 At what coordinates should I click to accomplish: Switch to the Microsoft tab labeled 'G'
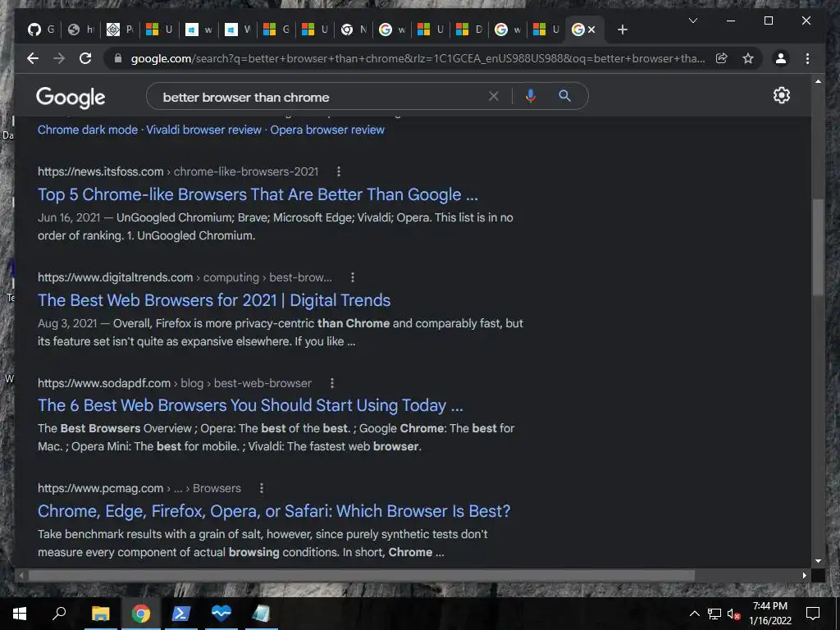click(x=276, y=30)
